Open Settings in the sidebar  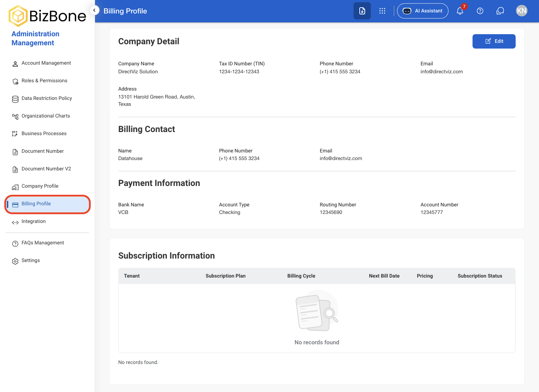pyautogui.click(x=47, y=260)
